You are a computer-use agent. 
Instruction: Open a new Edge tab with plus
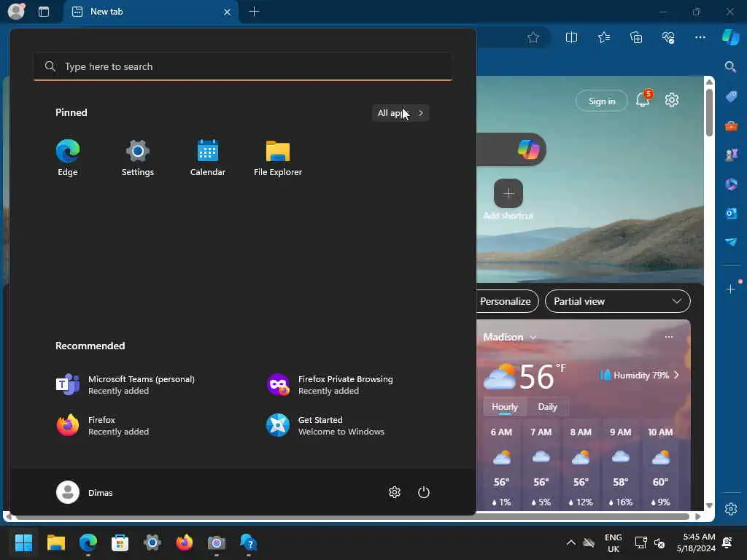255,12
